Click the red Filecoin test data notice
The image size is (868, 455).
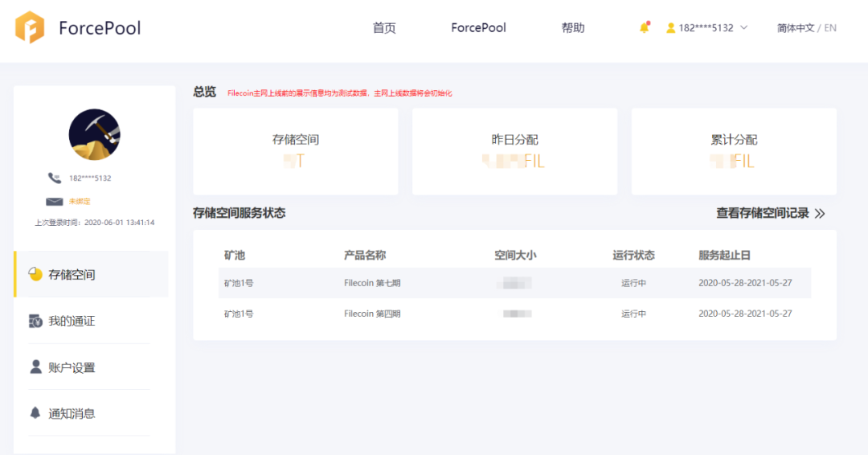339,93
